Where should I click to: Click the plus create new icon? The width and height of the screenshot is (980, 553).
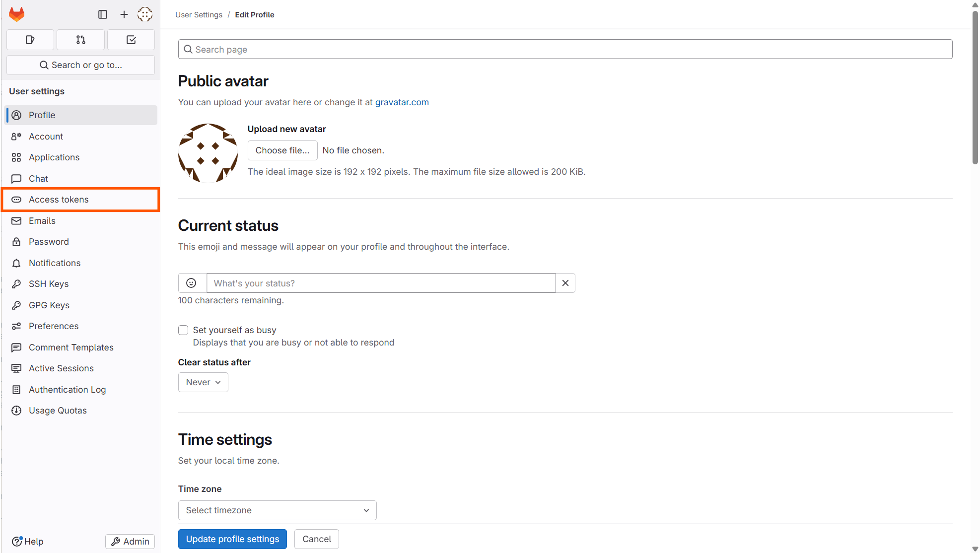[x=124, y=14]
